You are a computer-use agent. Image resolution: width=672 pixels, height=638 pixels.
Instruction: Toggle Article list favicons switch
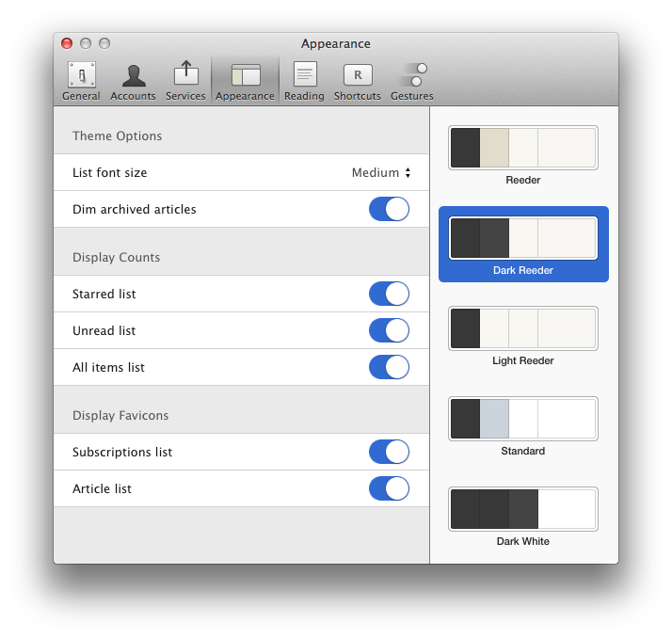[389, 488]
